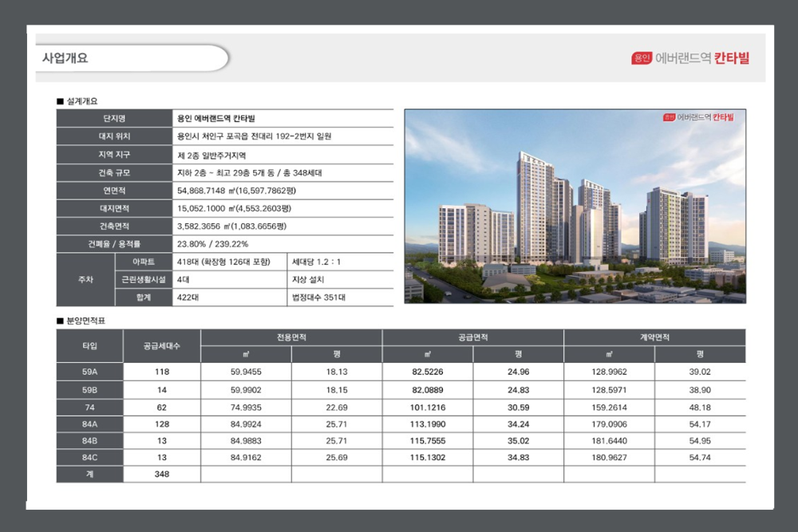Viewport: 798px width, 532px height.
Task: Click the 칸타빌 text in header logo
Action: (x=731, y=58)
